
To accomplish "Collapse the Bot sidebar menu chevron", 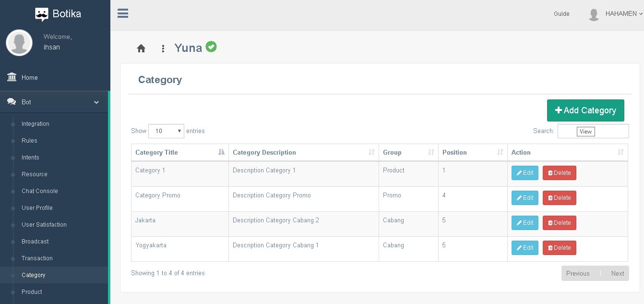I will (96, 102).
